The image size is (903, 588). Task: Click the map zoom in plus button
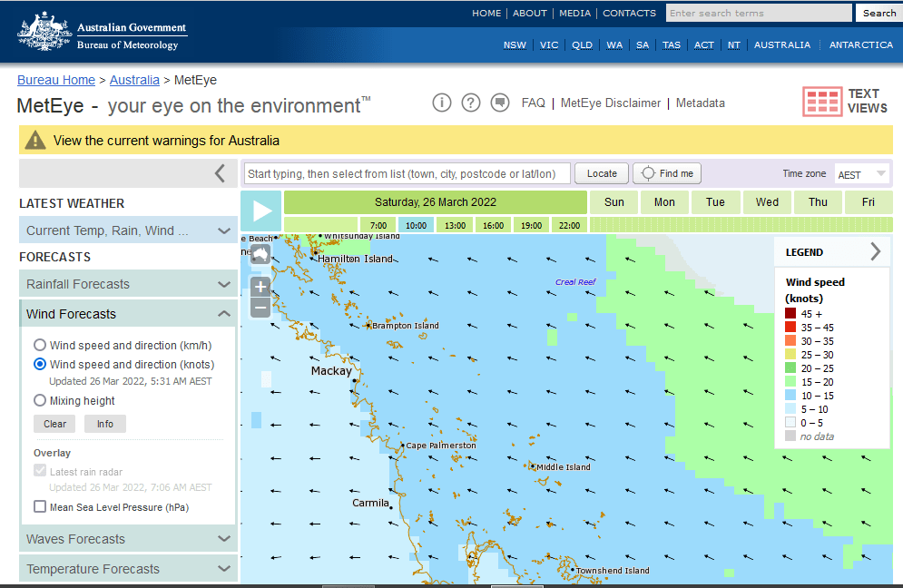pyautogui.click(x=260, y=287)
